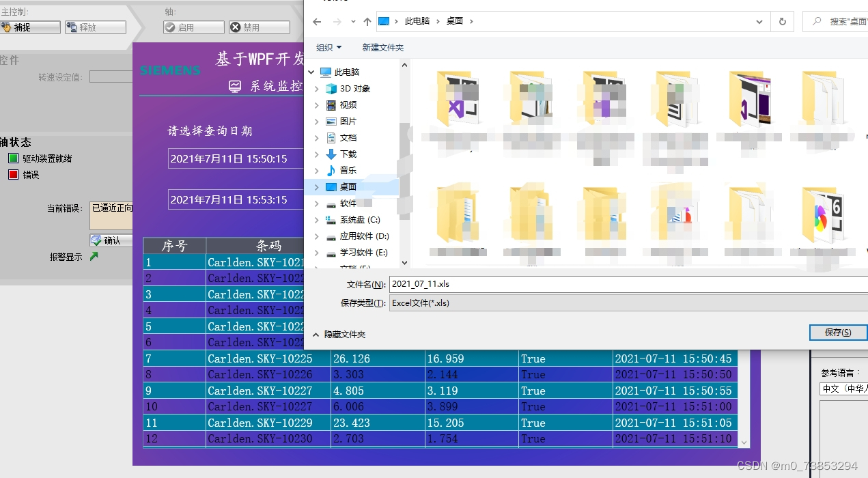Click the refresh icon in the save dialog
Image resolution: width=868 pixels, height=478 pixels.
click(x=783, y=21)
